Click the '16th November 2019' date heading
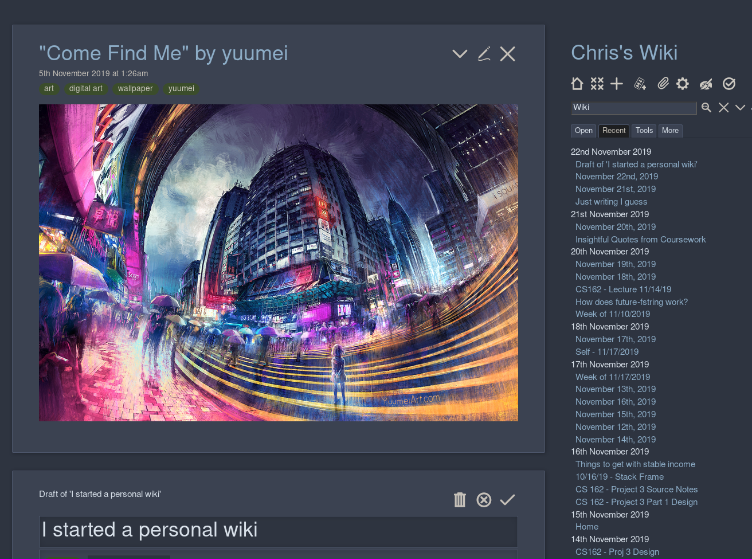The width and height of the screenshot is (752, 560). (x=610, y=452)
